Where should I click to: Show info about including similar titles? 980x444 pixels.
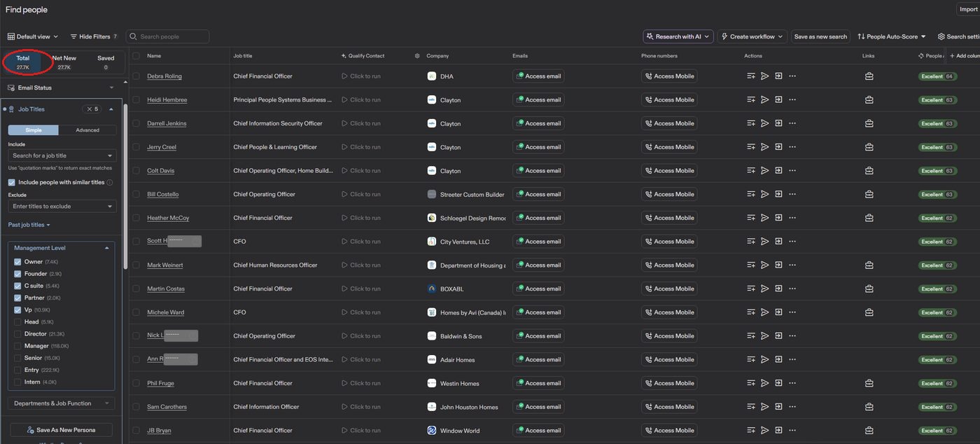[x=110, y=182]
